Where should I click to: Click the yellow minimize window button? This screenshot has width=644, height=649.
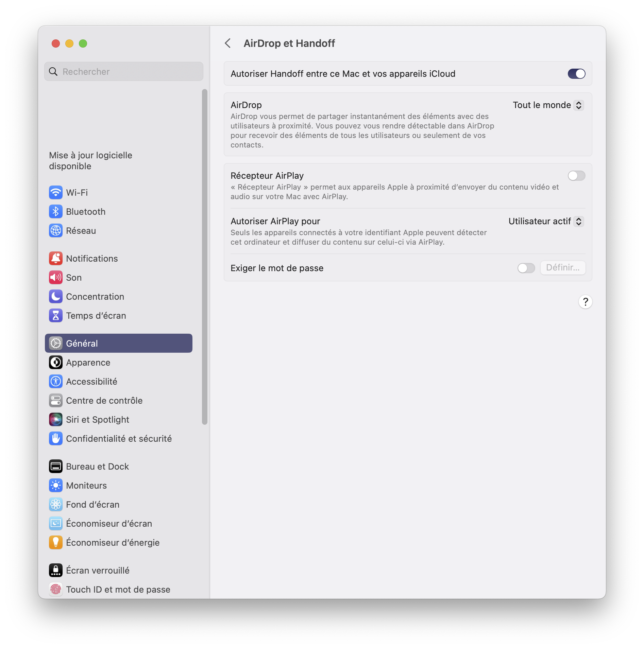tap(69, 43)
